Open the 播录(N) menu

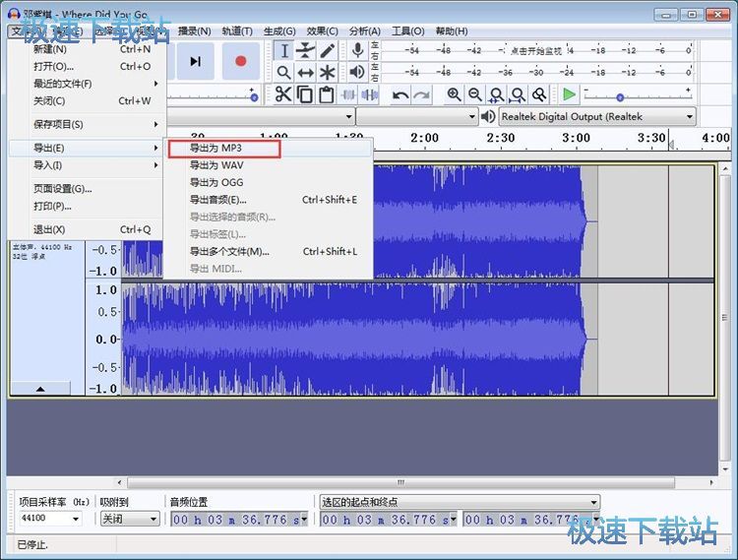194,31
